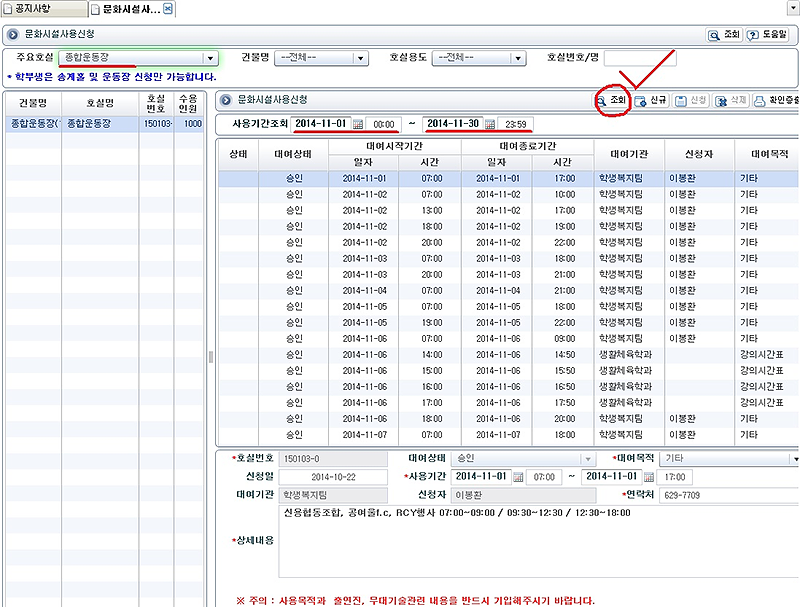This screenshot has width=800, height=607.
Task: Select the reservation row 2014-11-02 18:00 to 19:00
Action: [x=509, y=226]
